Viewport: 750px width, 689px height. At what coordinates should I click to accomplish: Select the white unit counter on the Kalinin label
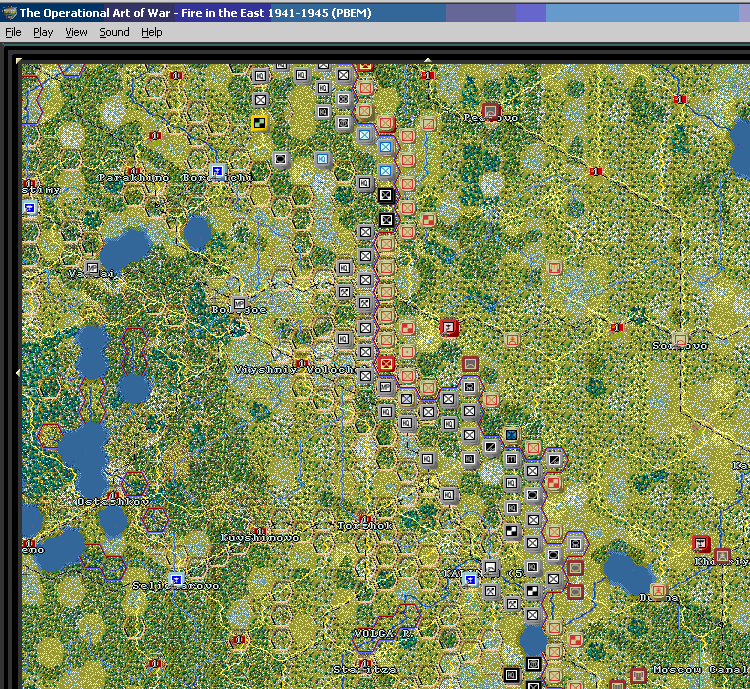(491, 567)
